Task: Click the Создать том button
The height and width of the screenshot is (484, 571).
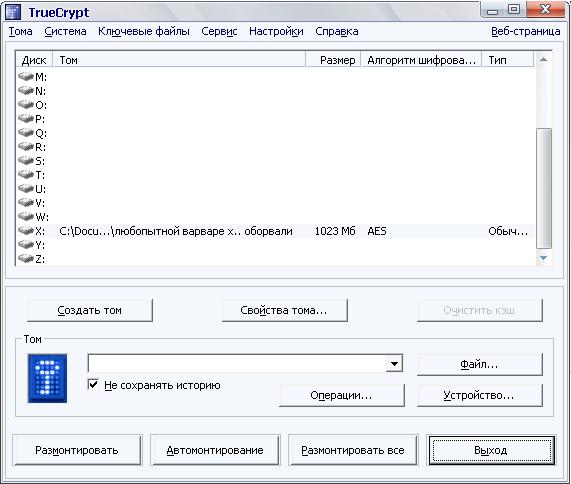Action: 90,310
